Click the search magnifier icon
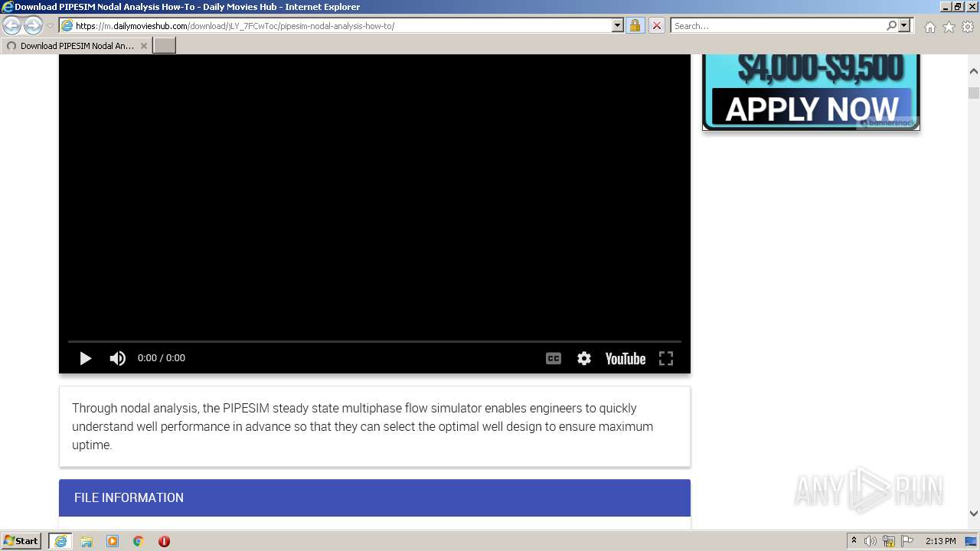This screenshot has width=980, height=551. (x=891, y=25)
